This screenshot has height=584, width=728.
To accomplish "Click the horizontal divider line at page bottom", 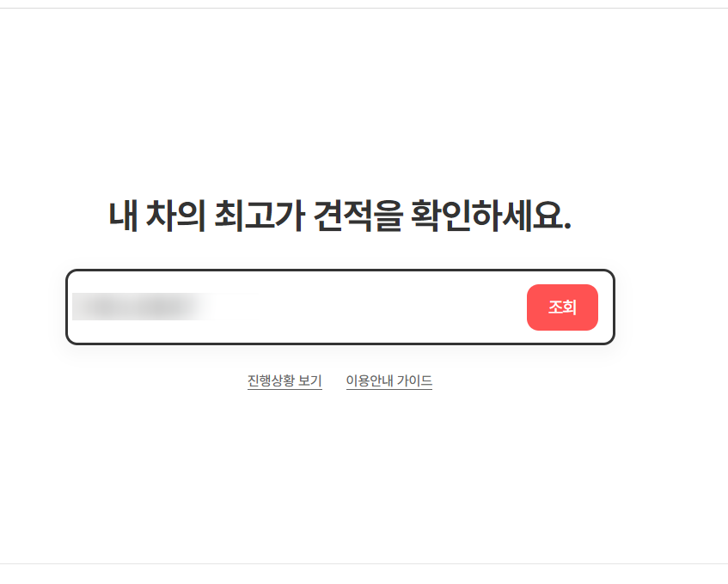I will tap(364, 564).
